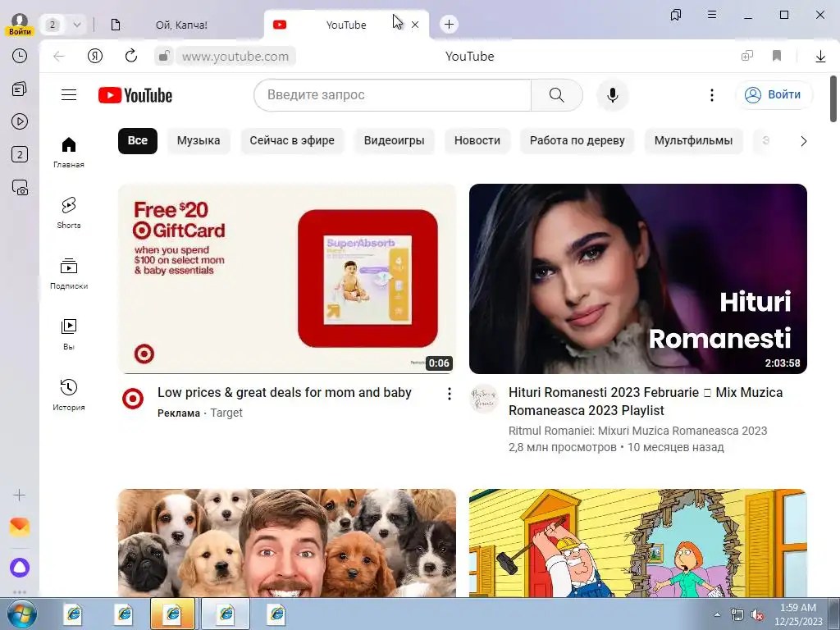Open История in YouTube sidebar
Screen dimensions: 840x630
(x=69, y=395)
